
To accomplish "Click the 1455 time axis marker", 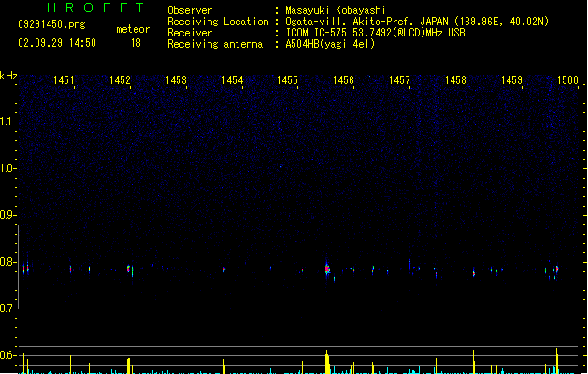I will pyautogui.click(x=287, y=80).
